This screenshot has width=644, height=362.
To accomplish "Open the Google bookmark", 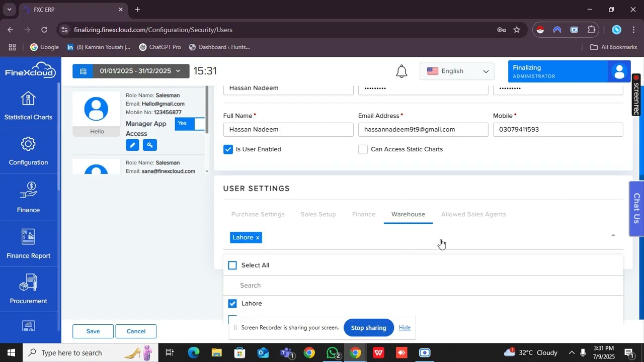I will (x=44, y=47).
